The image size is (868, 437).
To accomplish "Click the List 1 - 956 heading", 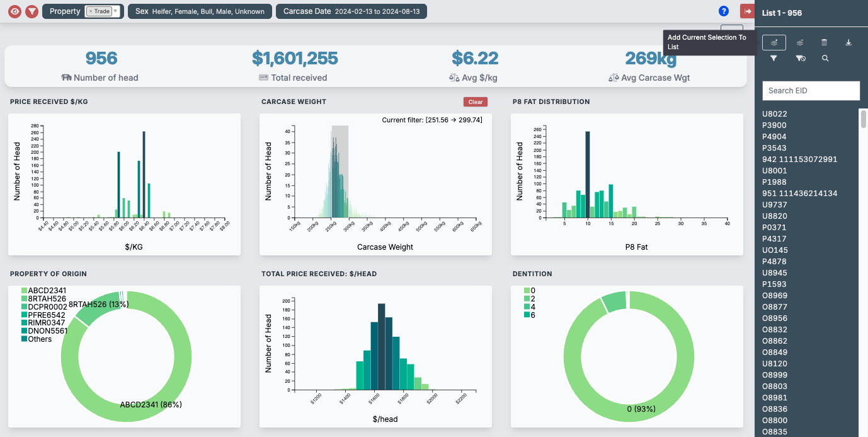I will [782, 13].
